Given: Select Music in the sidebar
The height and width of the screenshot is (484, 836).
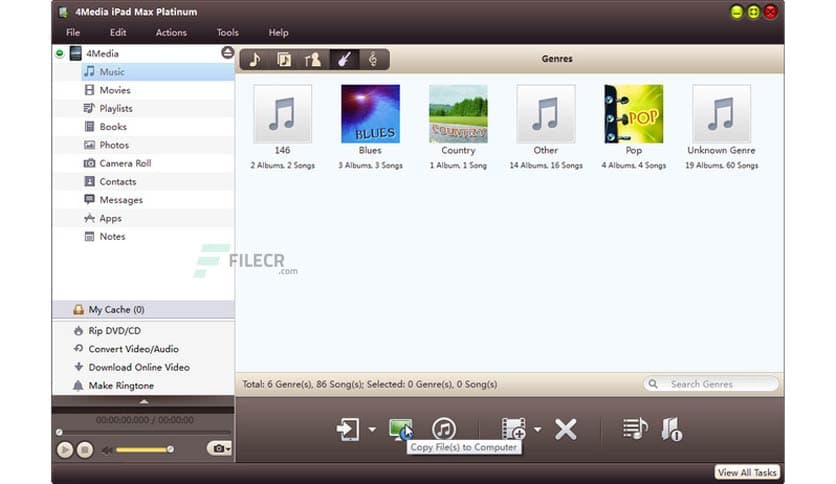Looking at the screenshot, I should click(158, 71).
